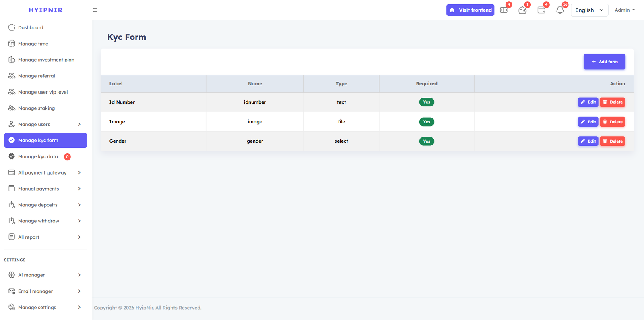This screenshot has height=320, width=644.
Task: Expand the All report chevron
Action: [79, 237]
